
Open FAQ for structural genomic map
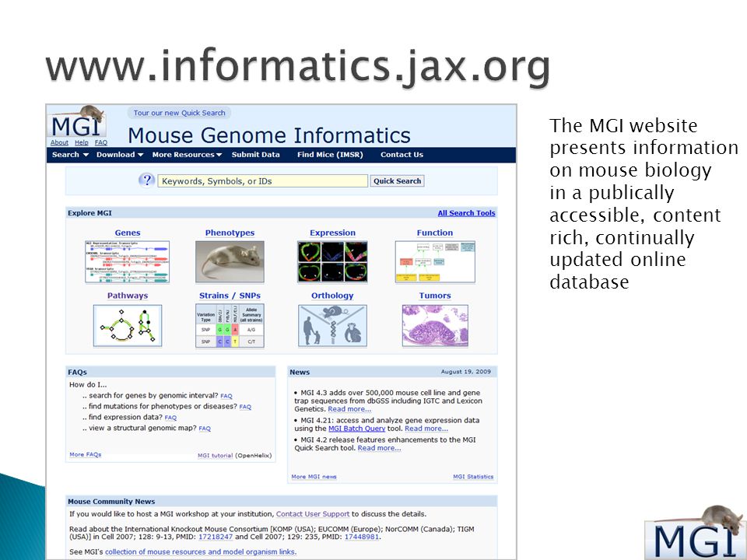pyautogui.click(x=205, y=429)
